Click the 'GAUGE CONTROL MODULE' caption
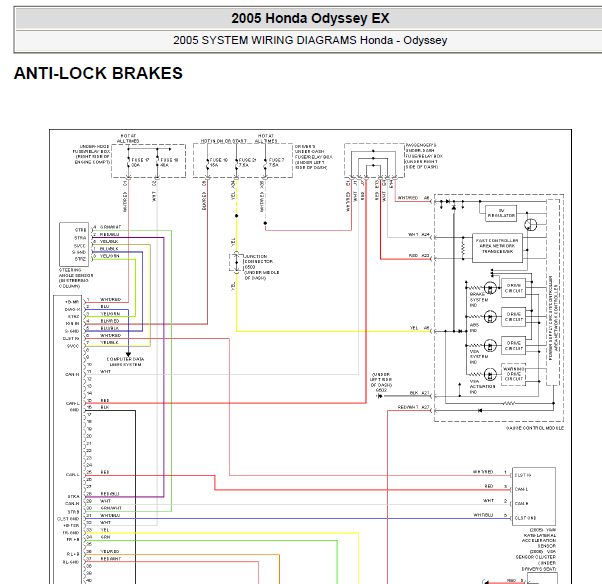Image resolution: width=602 pixels, height=584 pixels. click(x=535, y=428)
